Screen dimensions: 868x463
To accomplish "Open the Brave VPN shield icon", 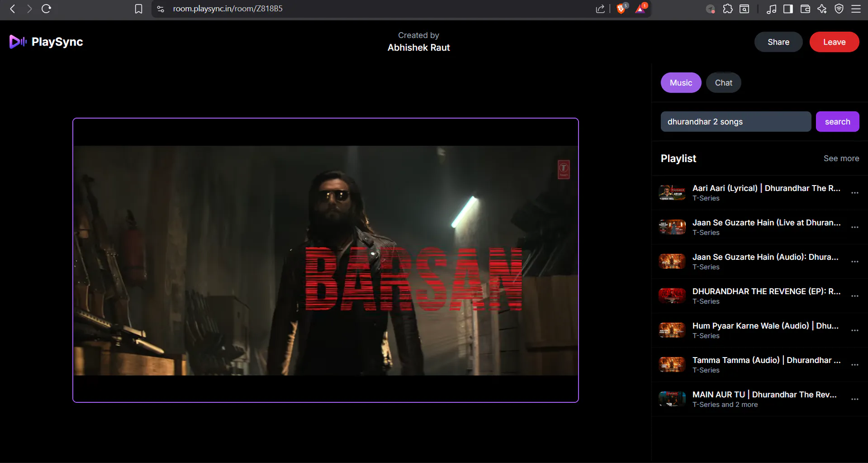I will [x=839, y=9].
